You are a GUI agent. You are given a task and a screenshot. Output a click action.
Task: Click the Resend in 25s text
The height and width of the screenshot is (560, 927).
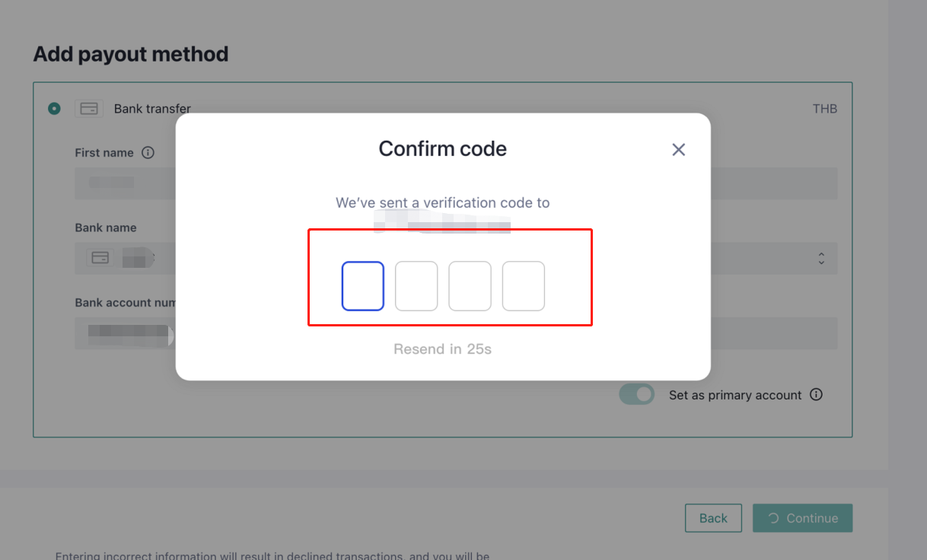pos(442,349)
